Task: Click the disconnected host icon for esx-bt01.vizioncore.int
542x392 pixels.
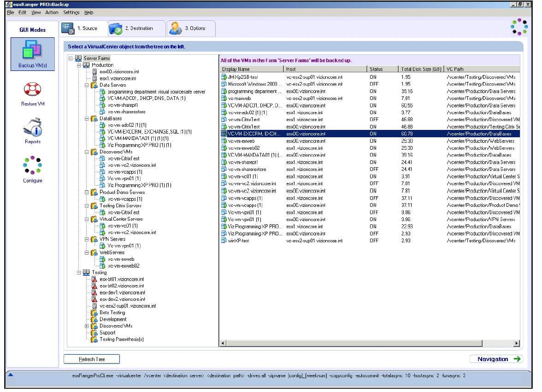Action: (x=94, y=279)
